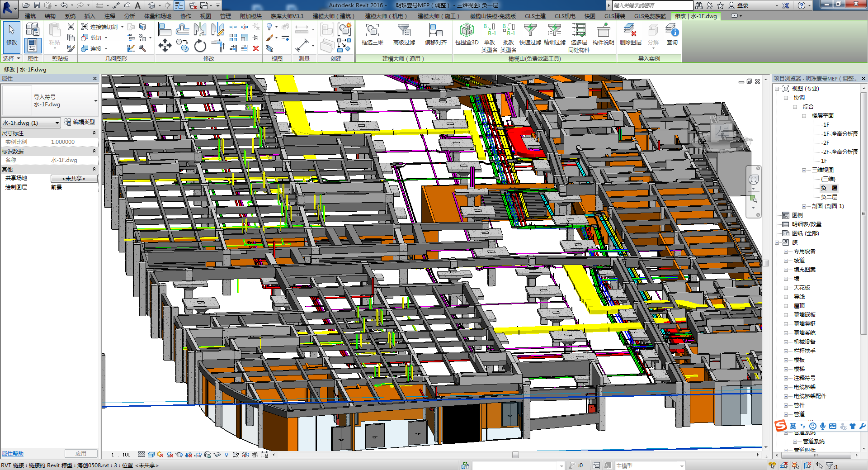Screen dimensions: 868x470
Task: Click the 框选三维 tool
Action: pyautogui.click(x=372, y=34)
